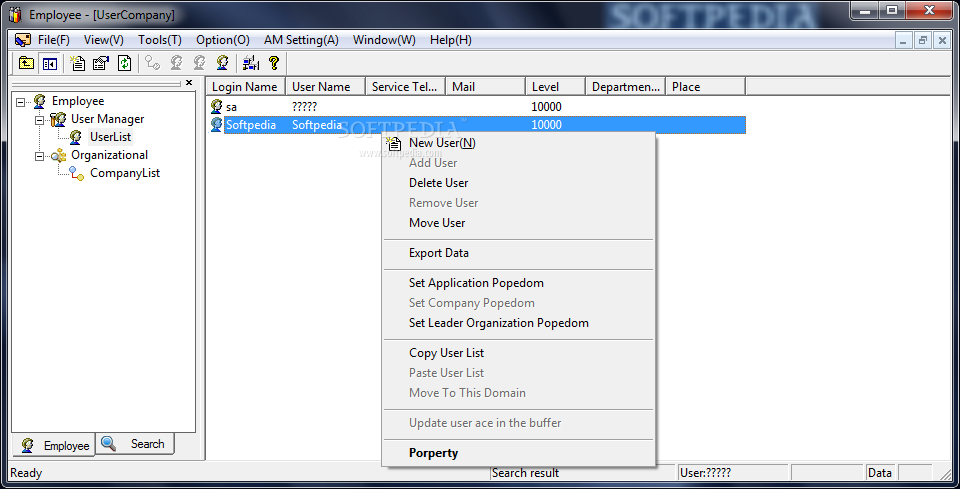
Task: Click the colored user toolbar icon
Action: click(222, 62)
